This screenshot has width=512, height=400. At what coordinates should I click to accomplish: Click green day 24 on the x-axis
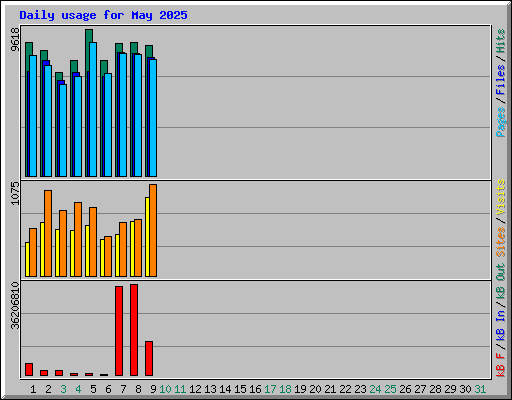[375, 389]
